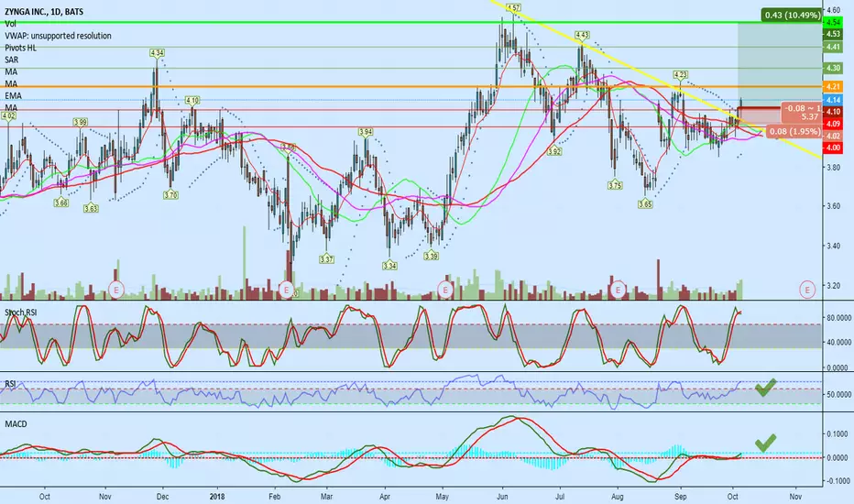This screenshot has height=504, width=854.
Task: Select the 0.08 (1.95%) stop loss label
Action: (x=794, y=131)
